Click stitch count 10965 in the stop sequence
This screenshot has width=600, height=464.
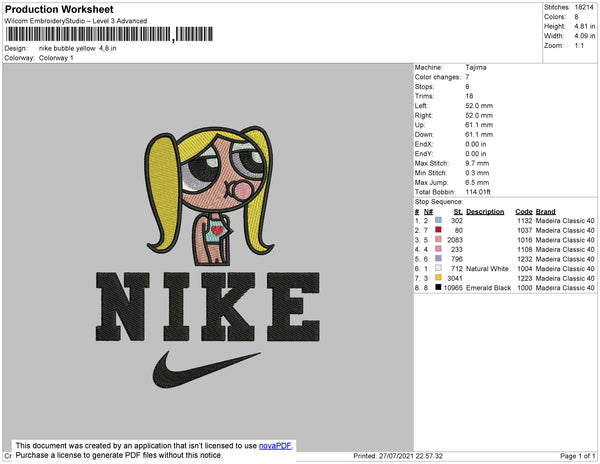[453, 288]
